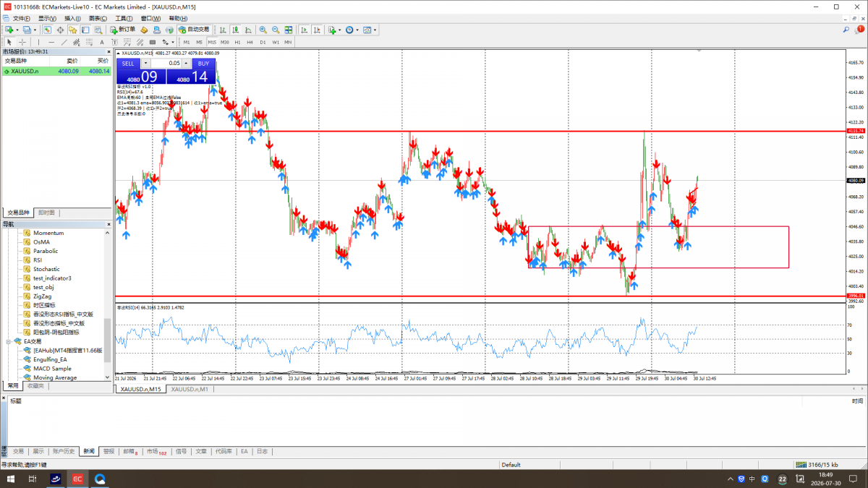This screenshot has height=488, width=868.
Task: Click the tile windows icon
Action: coord(288,30)
